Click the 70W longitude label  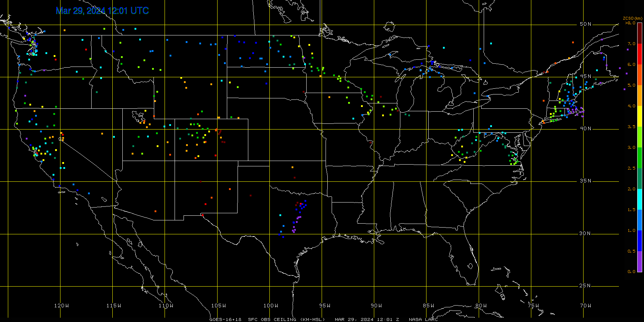click(x=586, y=306)
